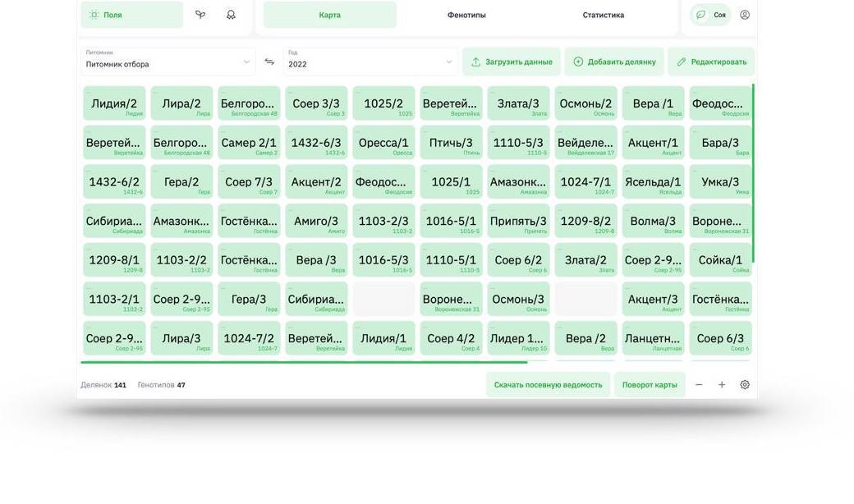Select plot Соер 7/3
The width and height of the screenshot is (854, 504).
[x=249, y=181]
